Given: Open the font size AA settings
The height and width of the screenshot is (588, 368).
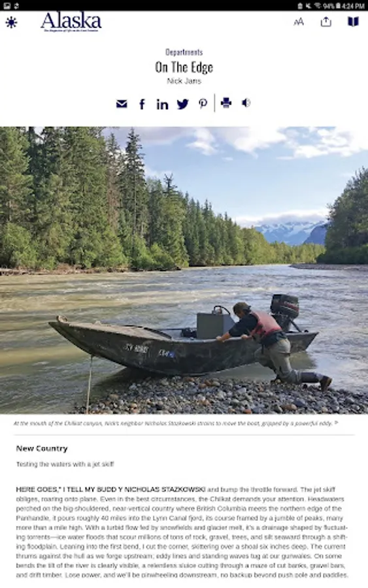Looking at the screenshot, I should click(x=299, y=22).
